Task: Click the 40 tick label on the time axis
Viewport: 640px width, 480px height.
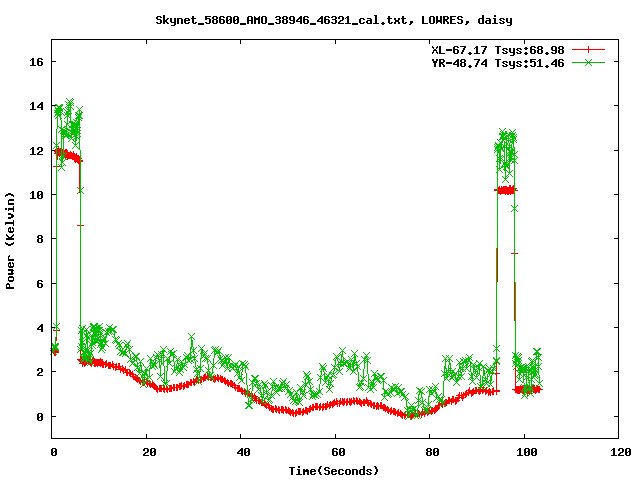Action: [244, 452]
